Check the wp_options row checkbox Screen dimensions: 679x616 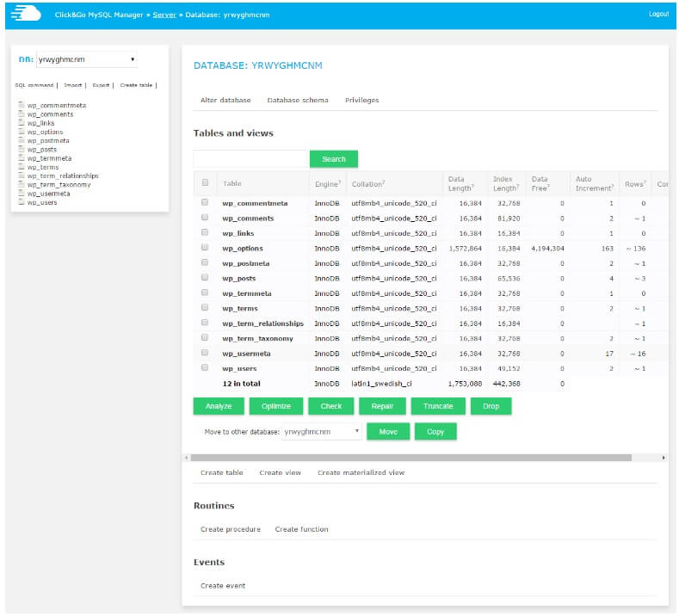coord(205,248)
